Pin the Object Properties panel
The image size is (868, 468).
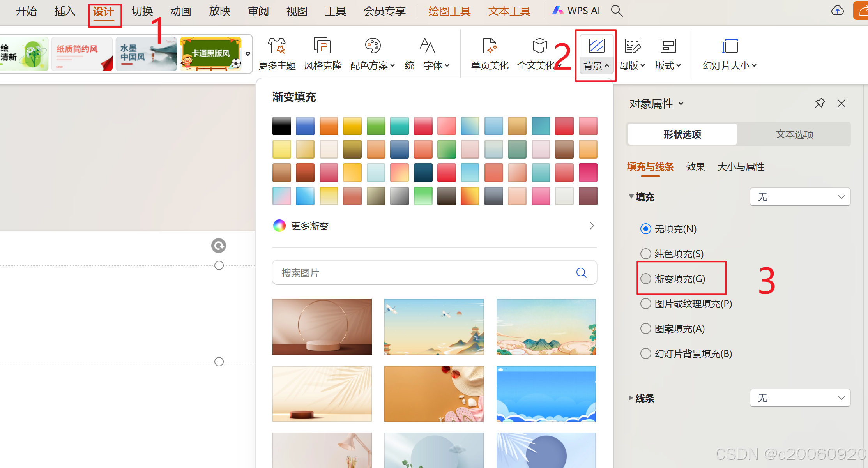(820, 103)
